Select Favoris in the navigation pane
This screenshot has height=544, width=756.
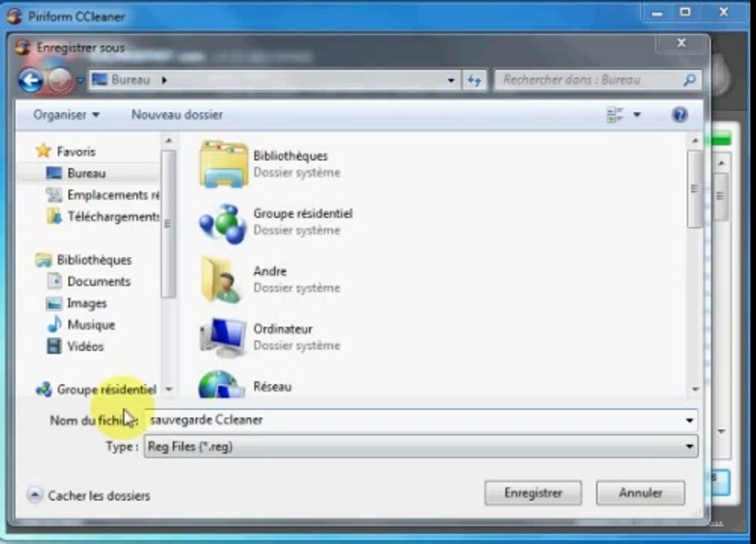76,151
